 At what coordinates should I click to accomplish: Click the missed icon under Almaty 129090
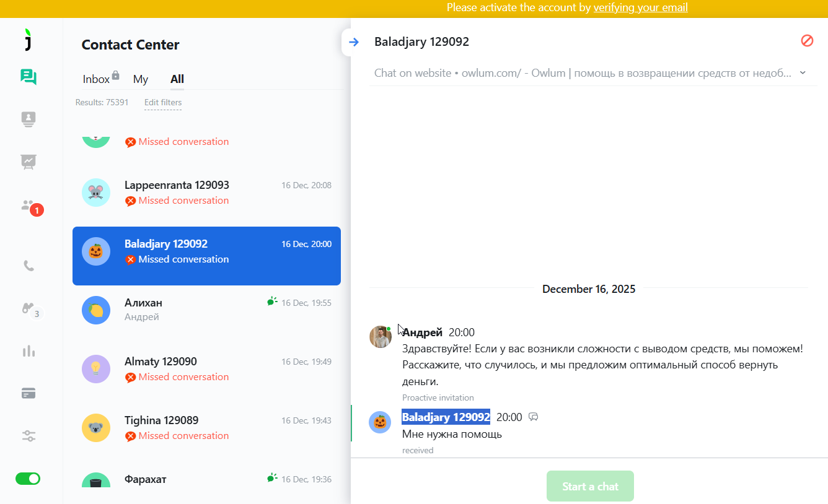[x=130, y=377]
